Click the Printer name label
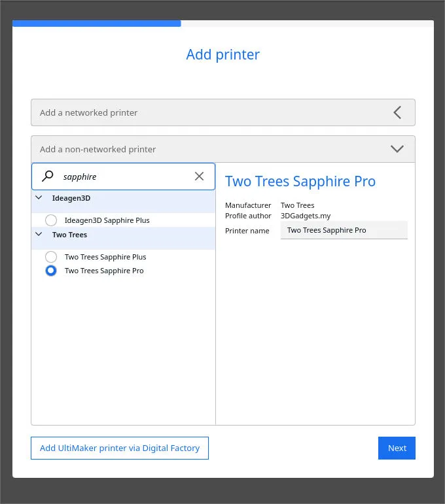The width and height of the screenshot is (445, 504). pyautogui.click(x=247, y=231)
